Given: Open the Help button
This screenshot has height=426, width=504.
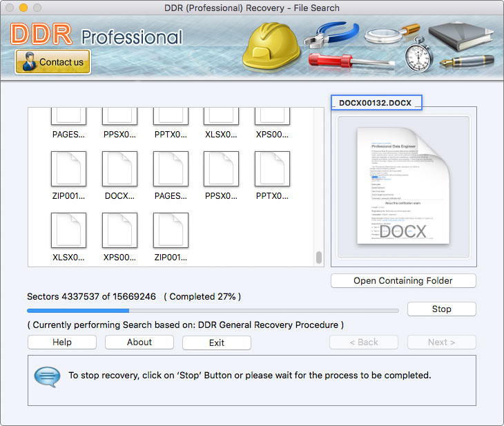Looking at the screenshot, I should [62, 342].
